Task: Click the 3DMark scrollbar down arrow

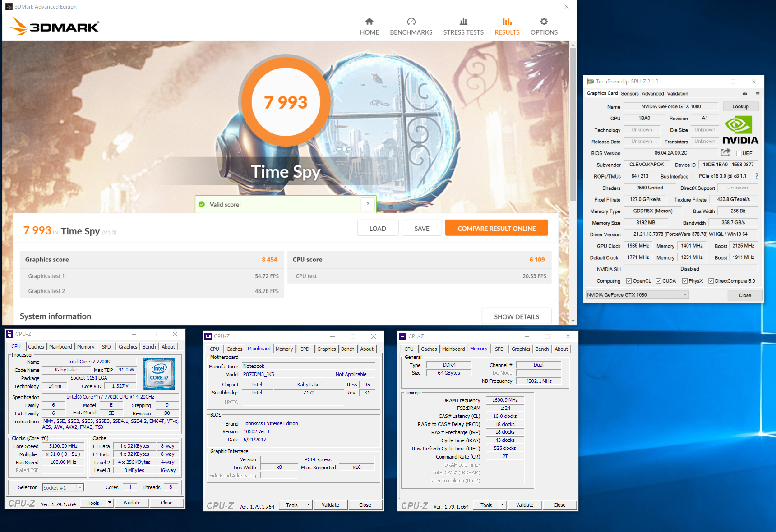Action: coord(573,321)
